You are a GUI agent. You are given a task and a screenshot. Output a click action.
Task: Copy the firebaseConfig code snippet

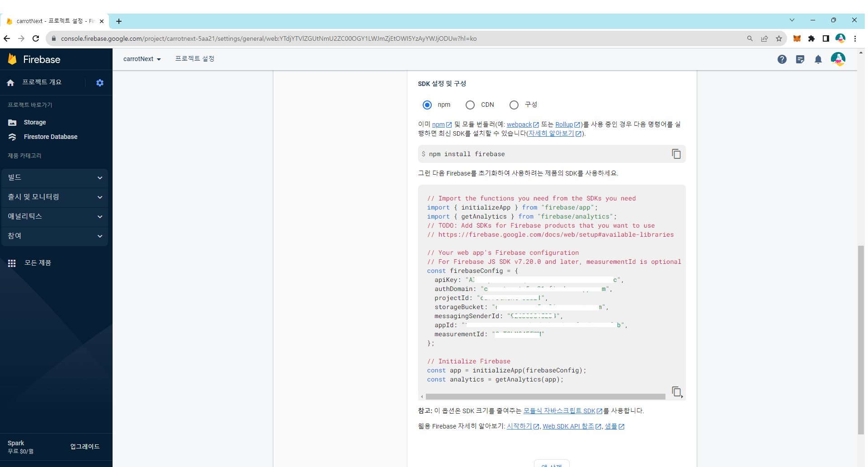point(676,391)
